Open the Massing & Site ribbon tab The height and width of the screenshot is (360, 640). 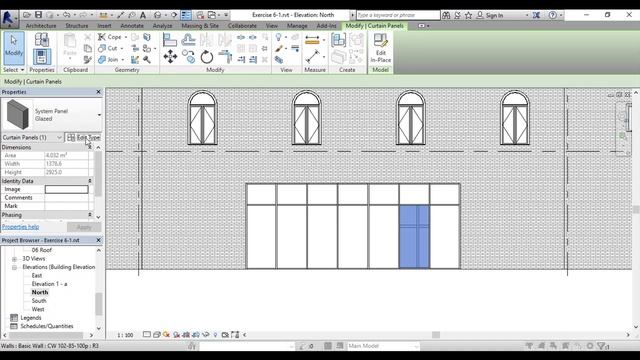click(200, 26)
